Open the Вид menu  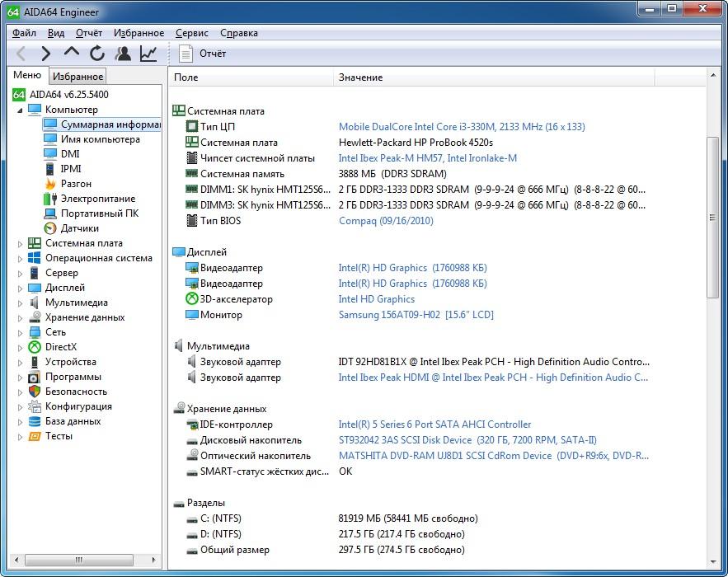click(56, 33)
